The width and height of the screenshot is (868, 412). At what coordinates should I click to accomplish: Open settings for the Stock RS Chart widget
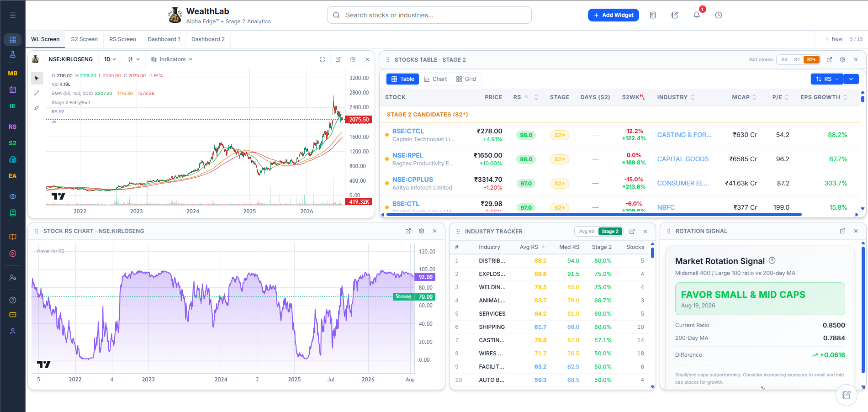(422, 231)
